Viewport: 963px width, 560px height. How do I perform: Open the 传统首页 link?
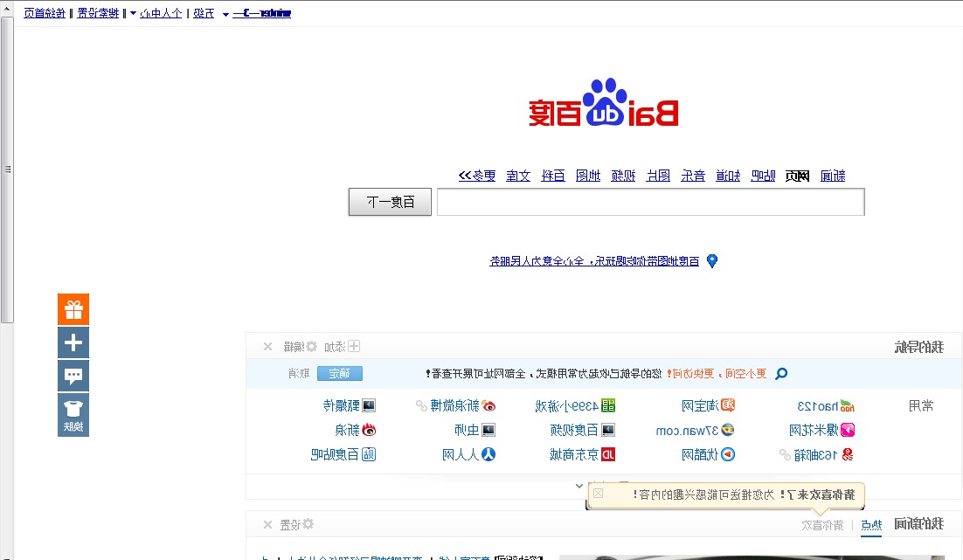pyautogui.click(x=45, y=13)
